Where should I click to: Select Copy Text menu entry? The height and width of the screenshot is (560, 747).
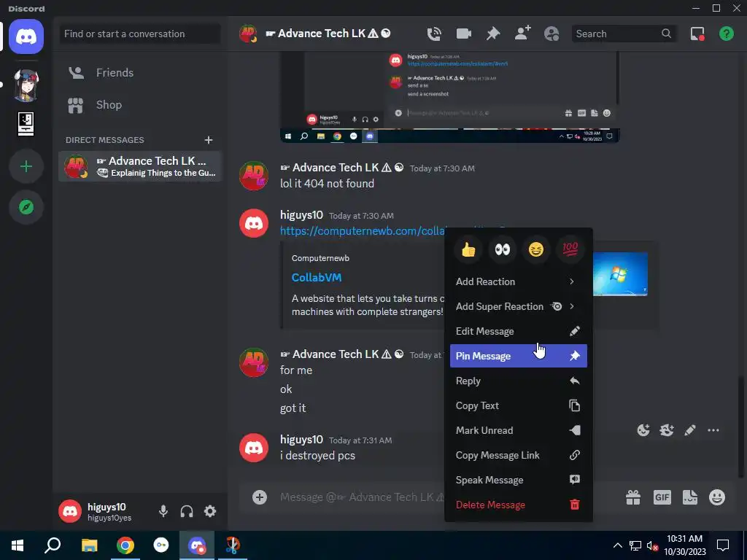tap(519, 405)
